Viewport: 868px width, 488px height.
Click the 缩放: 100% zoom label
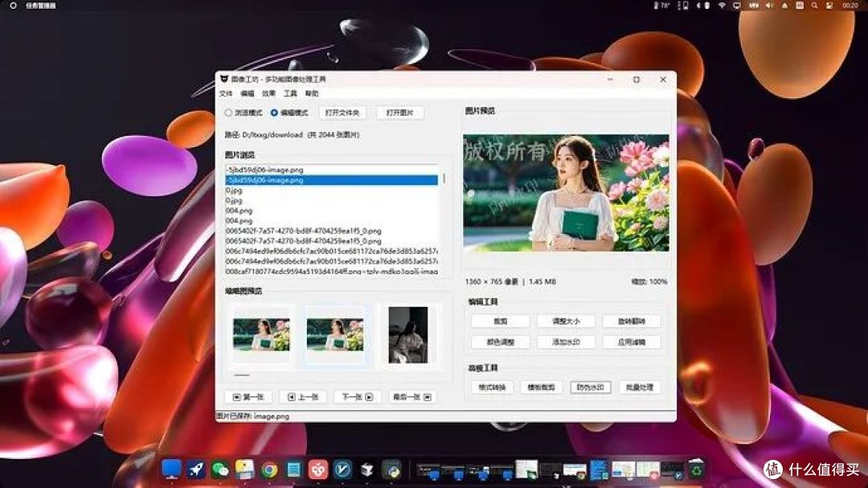(649, 282)
